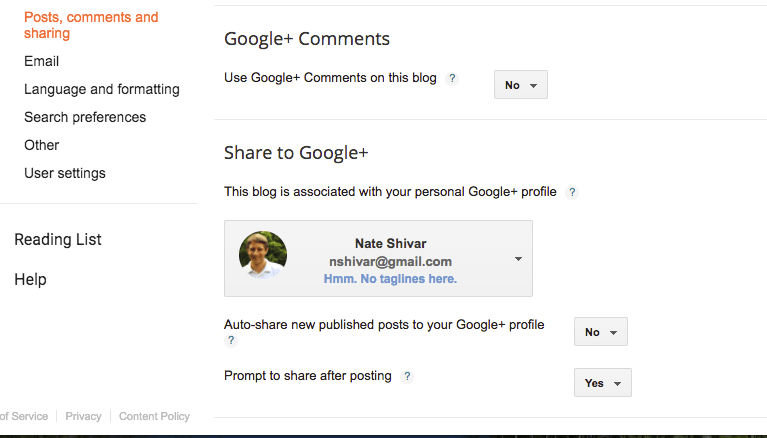Click Nate Shivar profile photo

(x=263, y=255)
